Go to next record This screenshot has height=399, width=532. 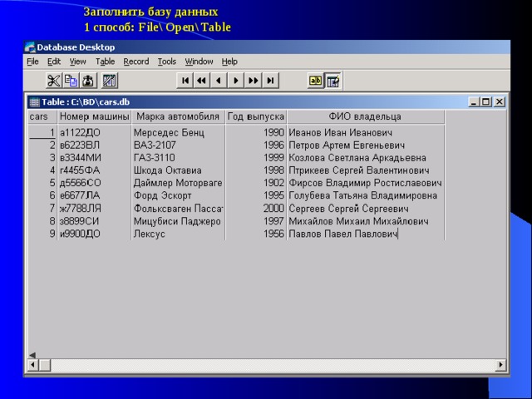(236, 81)
